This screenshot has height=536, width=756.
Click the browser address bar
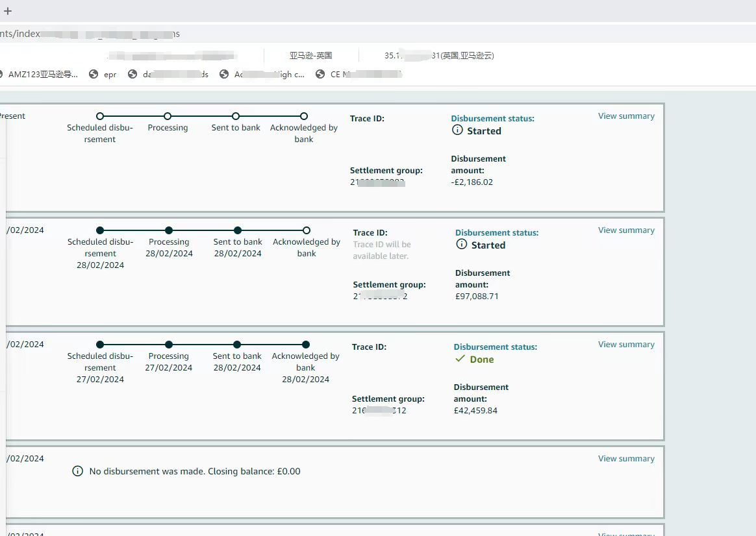tap(378, 34)
